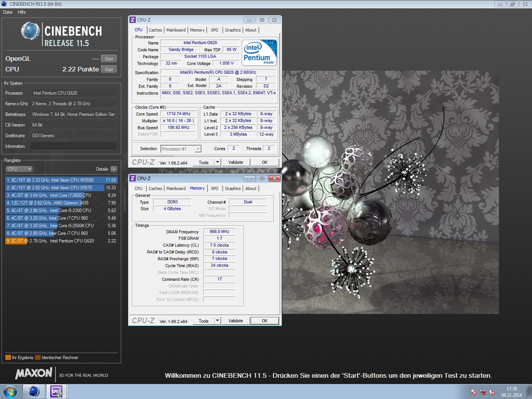Click Tools button in lower CPU-Z
The width and height of the screenshot is (532, 399).
pyautogui.click(x=204, y=321)
